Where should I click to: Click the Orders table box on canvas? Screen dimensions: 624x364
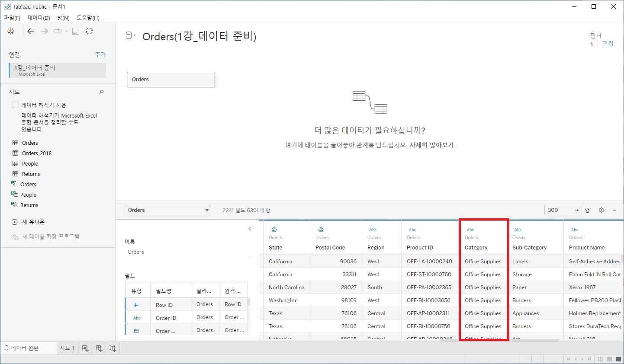171,80
